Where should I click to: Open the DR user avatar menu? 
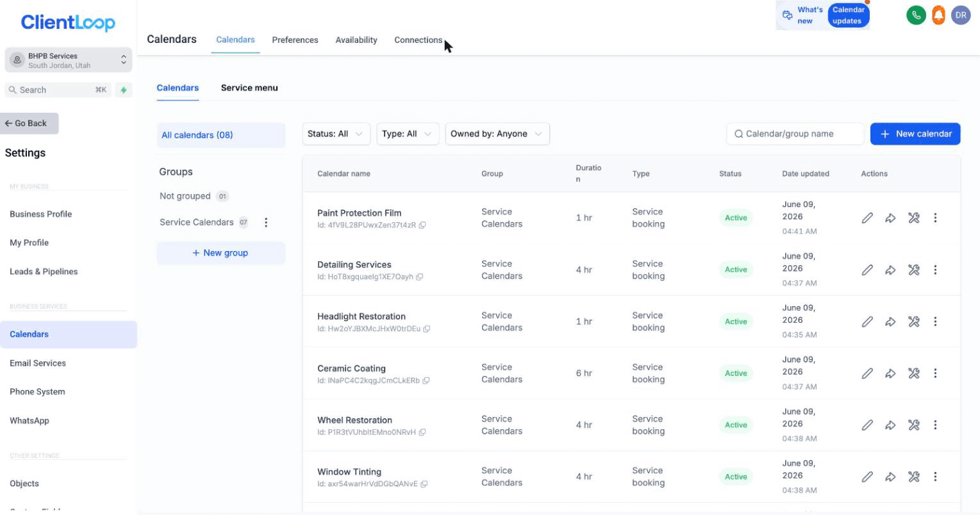[961, 15]
